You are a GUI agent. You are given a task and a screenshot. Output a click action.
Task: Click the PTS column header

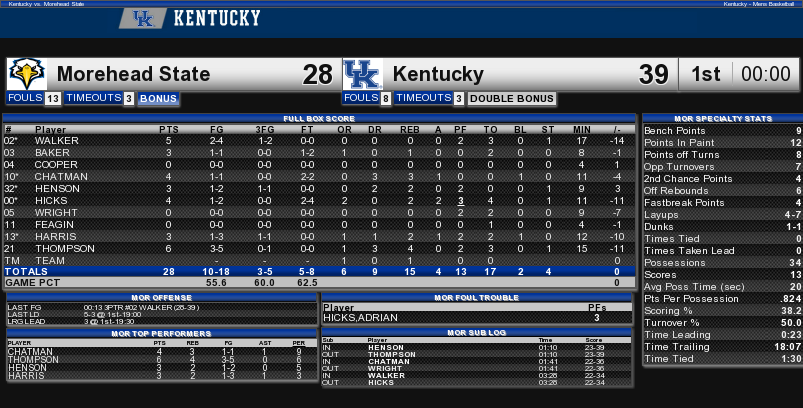click(x=168, y=130)
